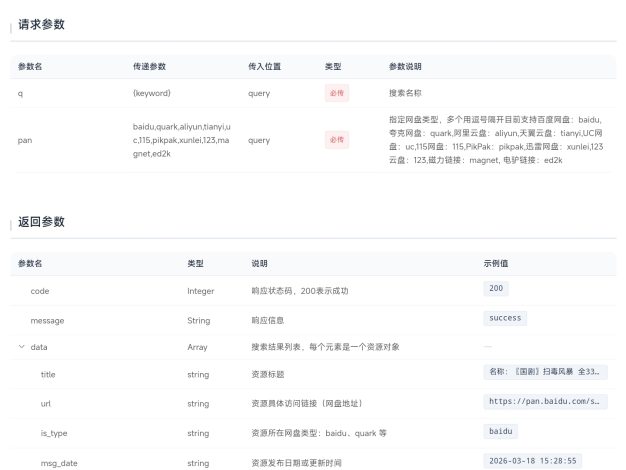The image size is (626, 470).
Task: Select the 'url' parameter row name
Action: click(46, 404)
